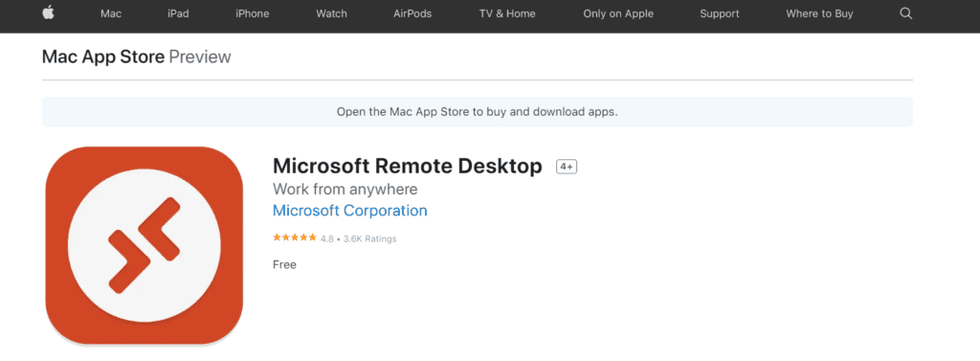Click the orange star rating icons
Screen dimensions: 980x361
click(295, 237)
